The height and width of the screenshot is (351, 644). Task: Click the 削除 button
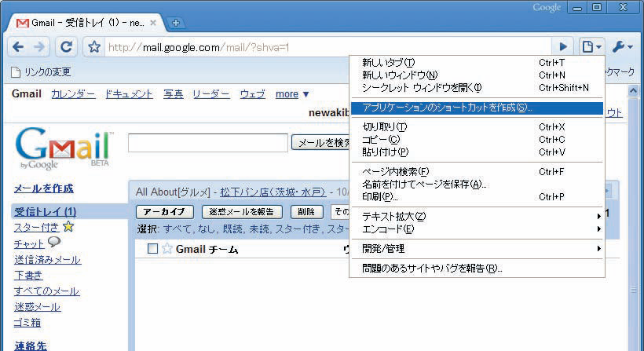tap(306, 212)
